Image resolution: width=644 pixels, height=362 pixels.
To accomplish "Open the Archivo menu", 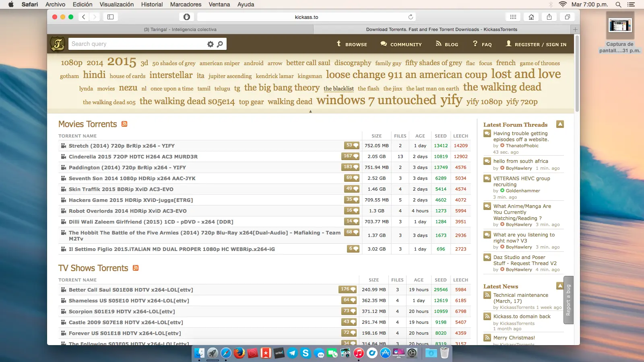I will tap(55, 4).
